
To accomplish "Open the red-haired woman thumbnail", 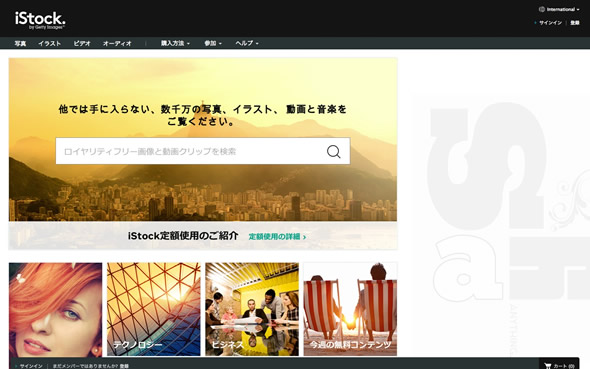I will 56,310.
